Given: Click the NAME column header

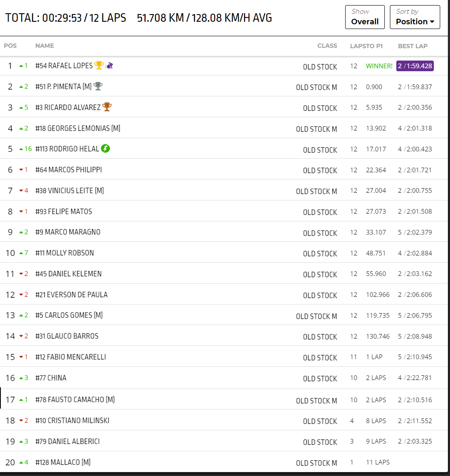Looking at the screenshot, I should point(44,46).
